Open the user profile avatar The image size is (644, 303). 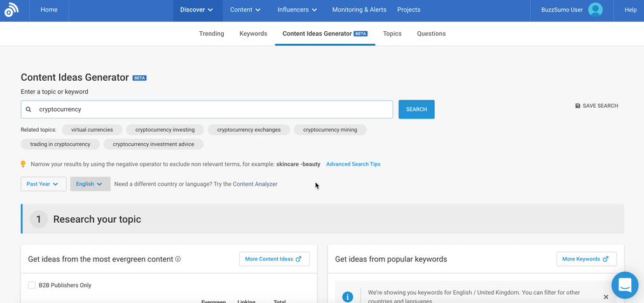click(595, 10)
